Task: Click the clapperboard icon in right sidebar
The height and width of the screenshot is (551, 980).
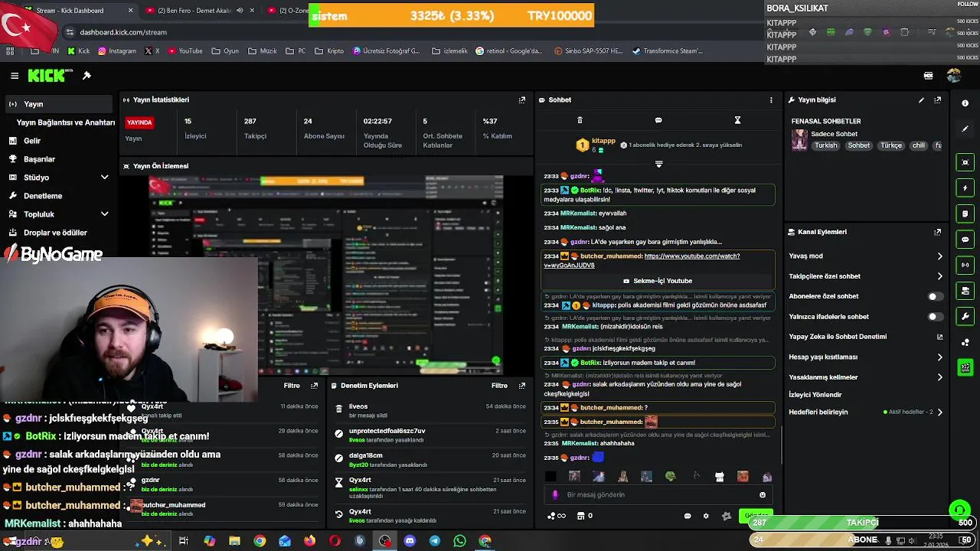Action: 965,368
